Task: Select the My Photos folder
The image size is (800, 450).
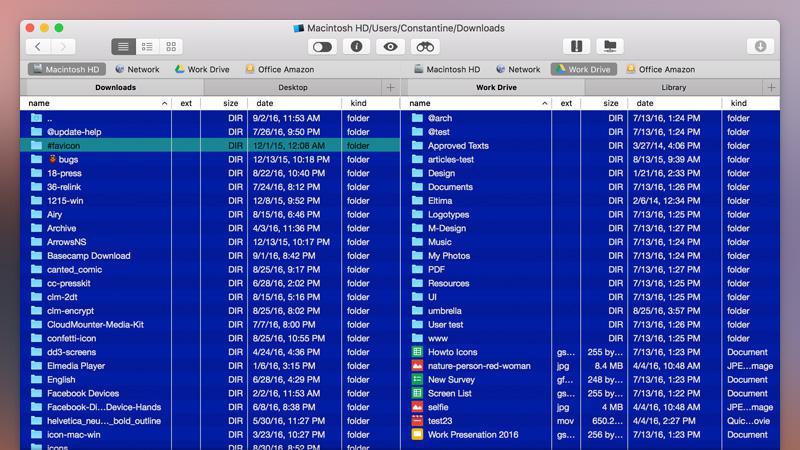Action: [591, 256]
